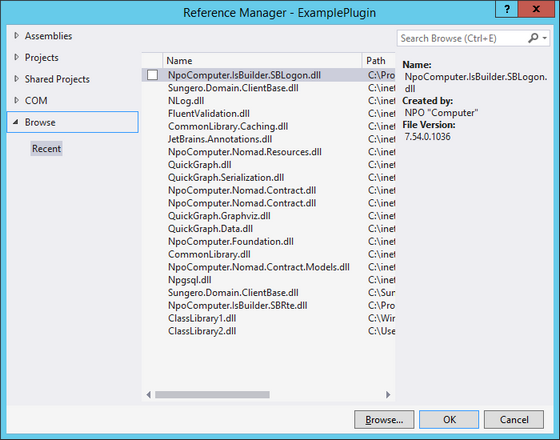Select NLog.dll in the list
Viewport: 560px width, 440px height.
pos(186,101)
